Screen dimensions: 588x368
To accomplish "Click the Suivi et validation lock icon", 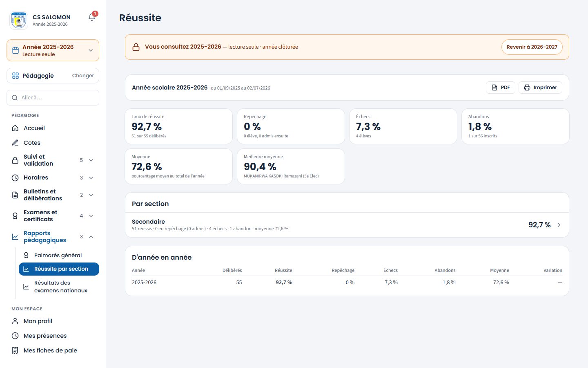I will click(15, 160).
